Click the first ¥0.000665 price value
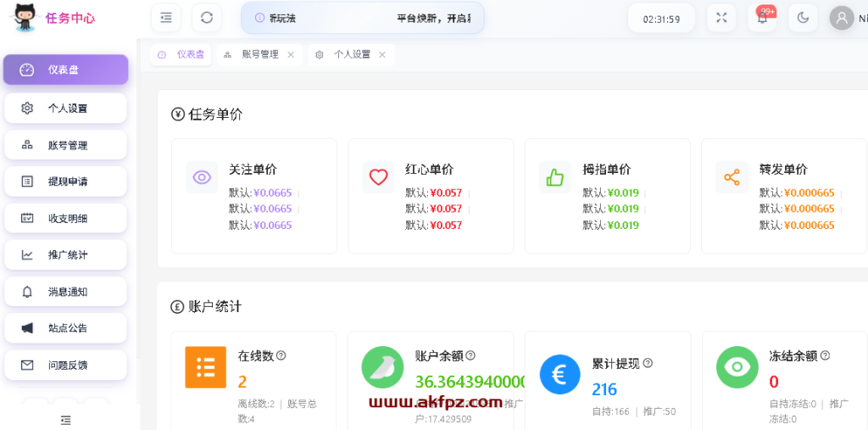Image resolution: width=868 pixels, height=430 pixels. [810, 193]
